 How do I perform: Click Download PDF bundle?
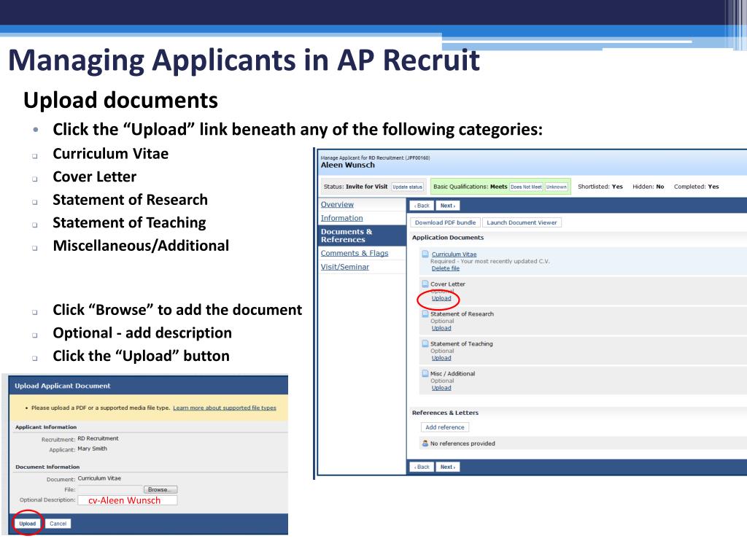click(x=446, y=222)
